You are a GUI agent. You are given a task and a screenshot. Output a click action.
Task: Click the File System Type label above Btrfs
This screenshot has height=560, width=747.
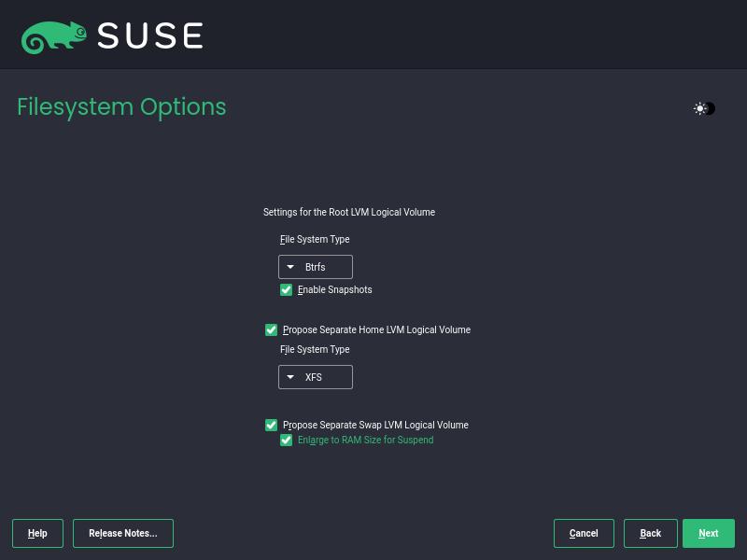pos(315,239)
